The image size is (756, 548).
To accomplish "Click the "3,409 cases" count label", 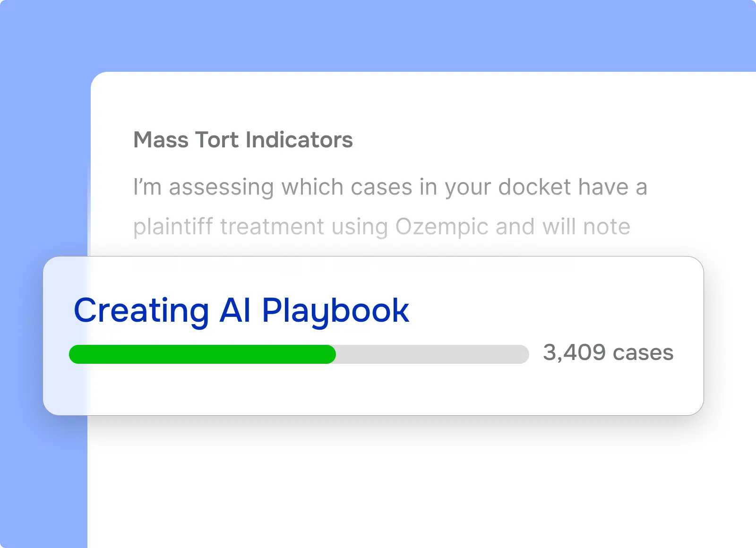I will (x=608, y=352).
